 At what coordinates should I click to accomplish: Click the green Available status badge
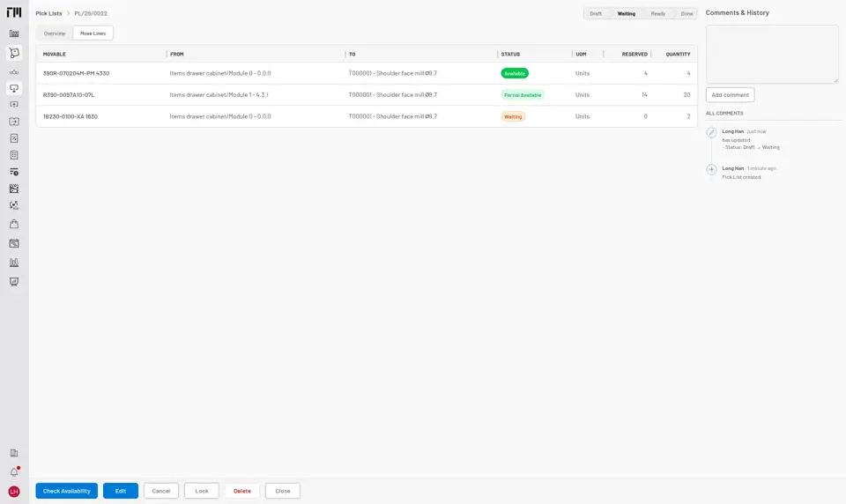coord(515,73)
